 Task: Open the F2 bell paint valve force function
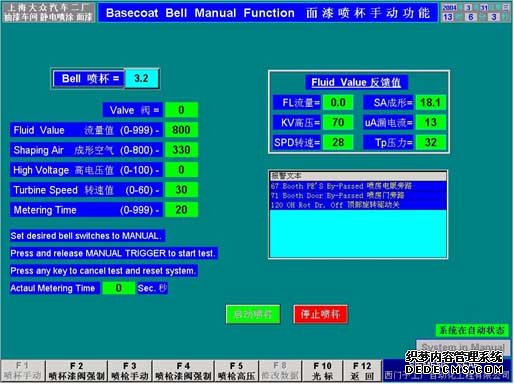(76, 371)
